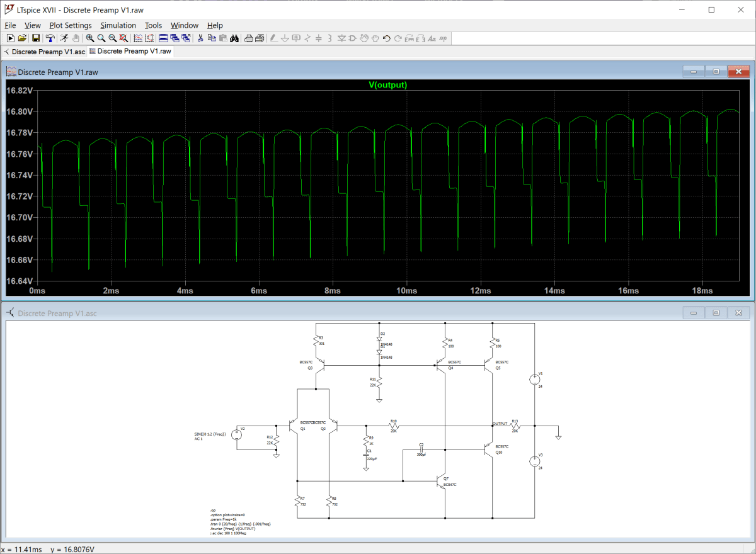Click the Halt hand icon
756x554 pixels.
point(76,38)
